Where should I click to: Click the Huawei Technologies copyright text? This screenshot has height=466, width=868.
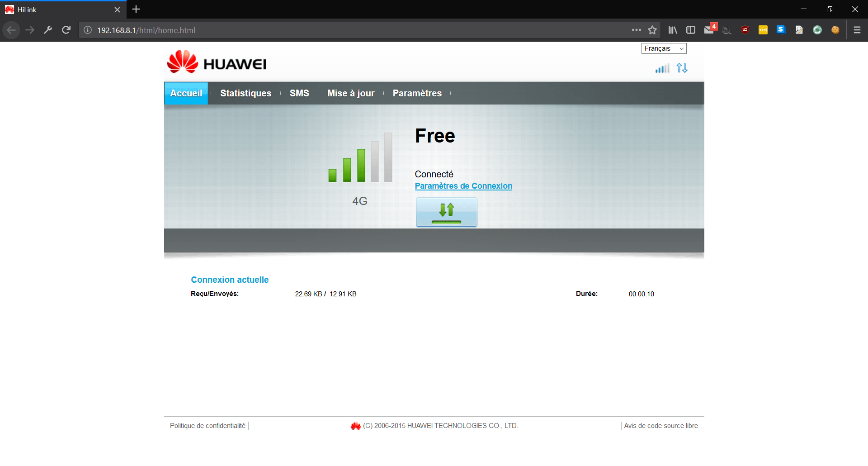tap(440, 426)
